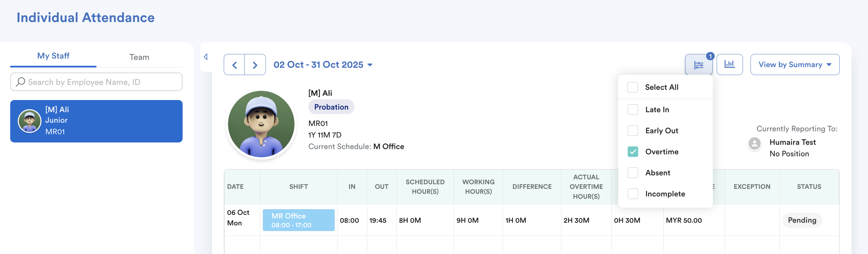The image size is (868, 254).
Task: Click the DIFFERENCE column header
Action: [x=532, y=187]
